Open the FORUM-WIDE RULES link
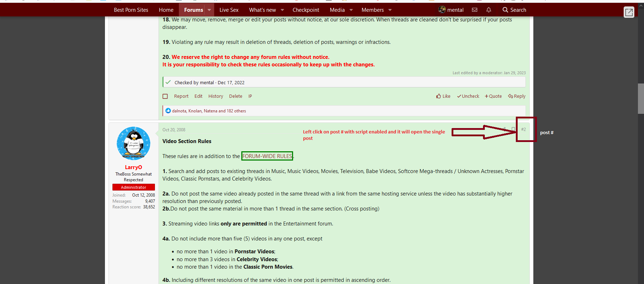The height and width of the screenshot is (284, 644). [x=267, y=156]
